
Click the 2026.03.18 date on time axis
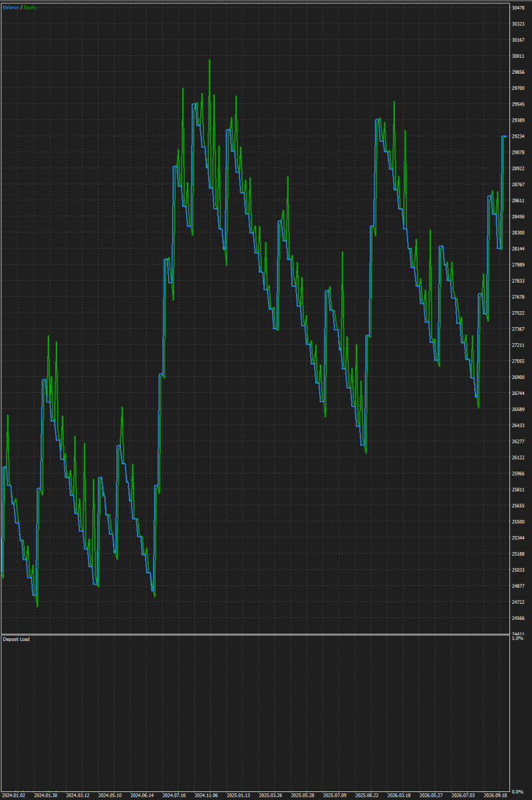[x=399, y=795]
